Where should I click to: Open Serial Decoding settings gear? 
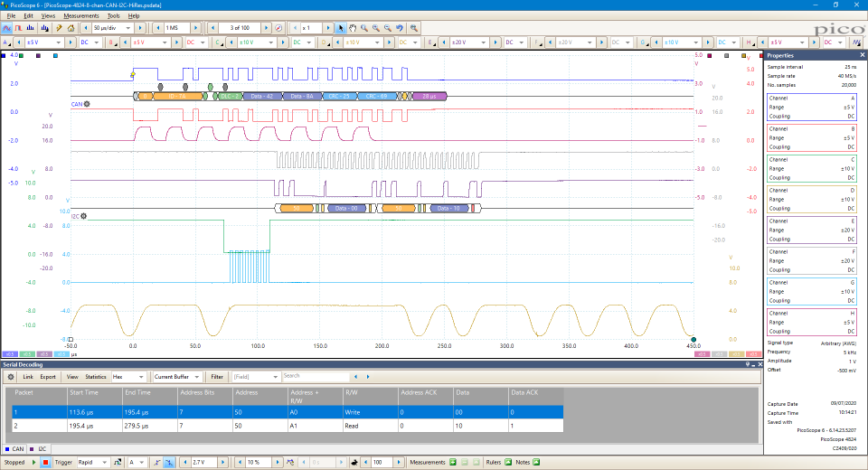pyautogui.click(x=11, y=377)
